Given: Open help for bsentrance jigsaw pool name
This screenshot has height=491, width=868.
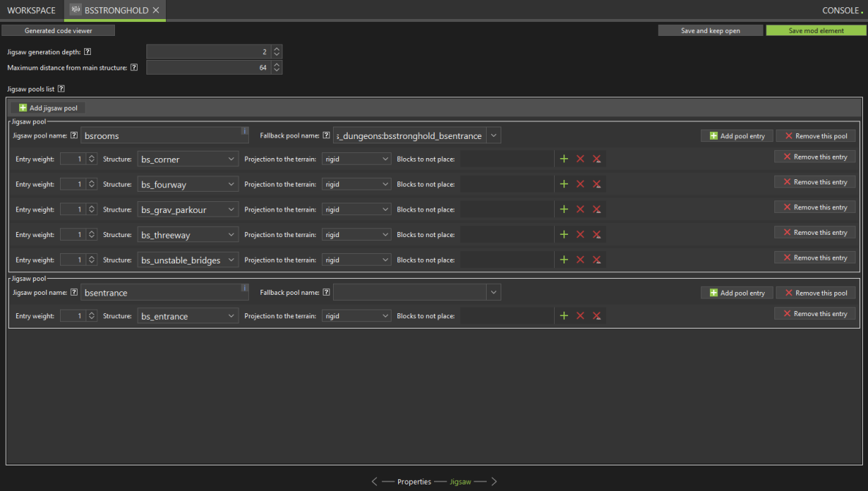Looking at the screenshot, I should [x=74, y=292].
